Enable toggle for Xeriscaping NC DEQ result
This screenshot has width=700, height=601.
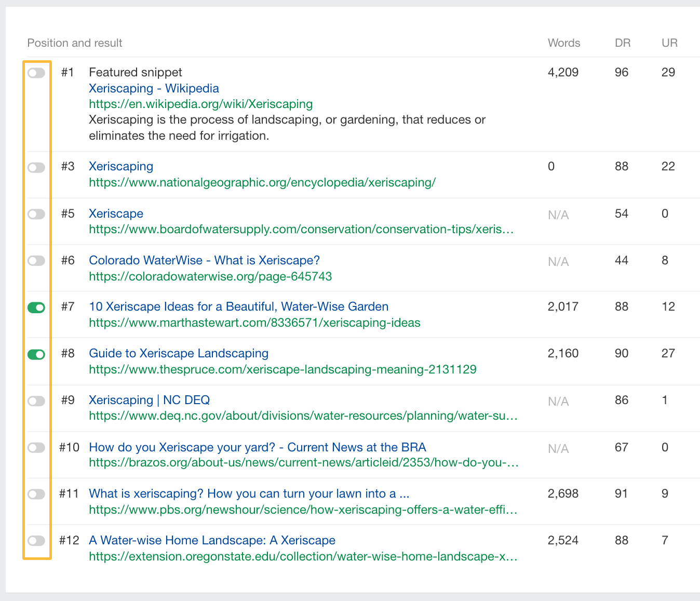pos(36,401)
